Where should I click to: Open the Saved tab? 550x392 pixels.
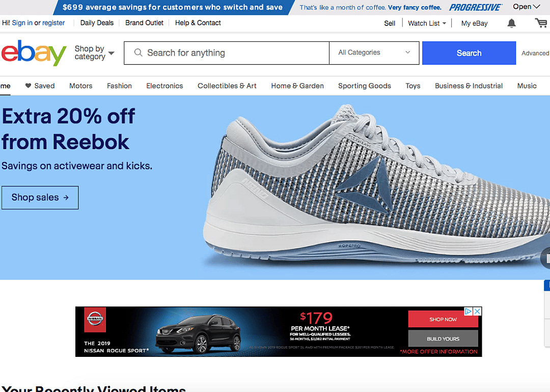40,86
